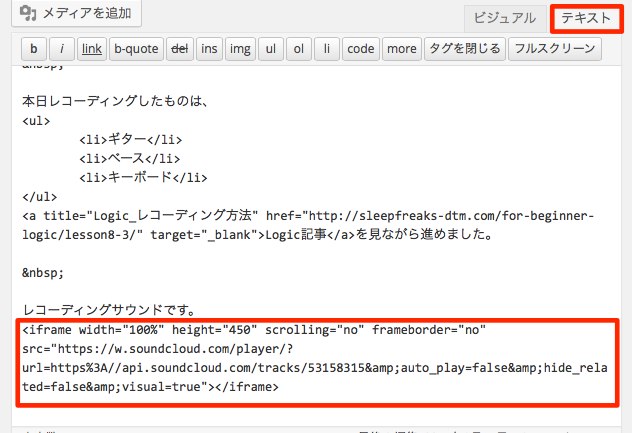Insert inserted text tag with ins button

coord(209,49)
